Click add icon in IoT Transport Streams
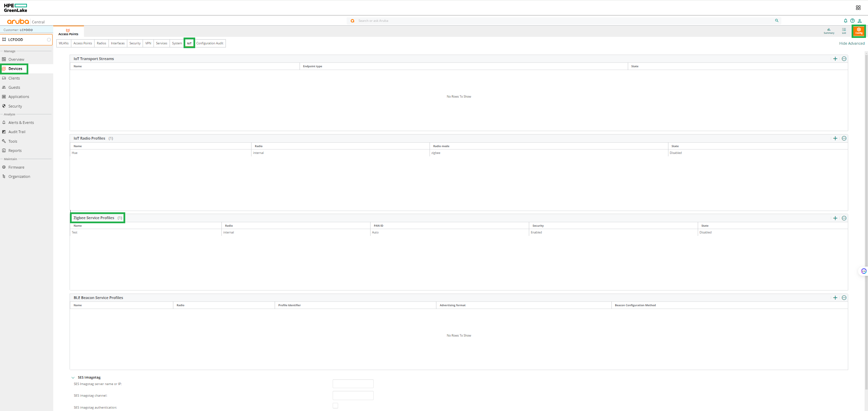Image resolution: width=868 pixels, height=411 pixels. tap(835, 59)
